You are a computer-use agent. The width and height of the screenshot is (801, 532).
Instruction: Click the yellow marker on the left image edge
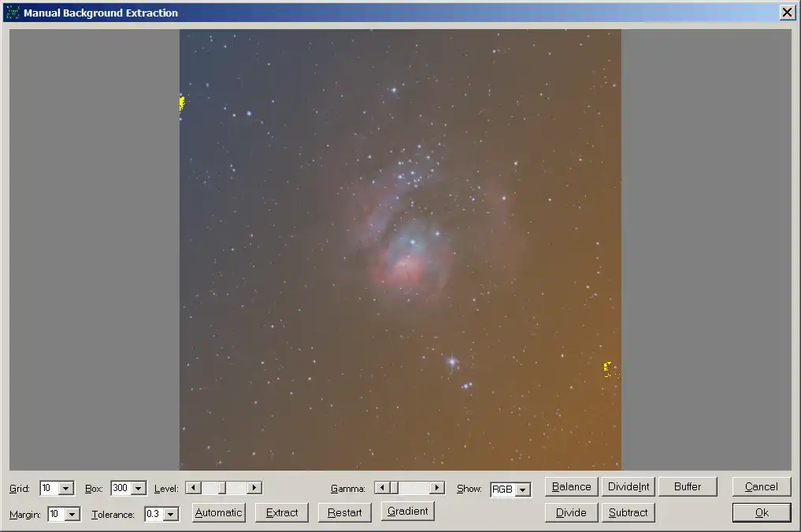tap(181, 102)
